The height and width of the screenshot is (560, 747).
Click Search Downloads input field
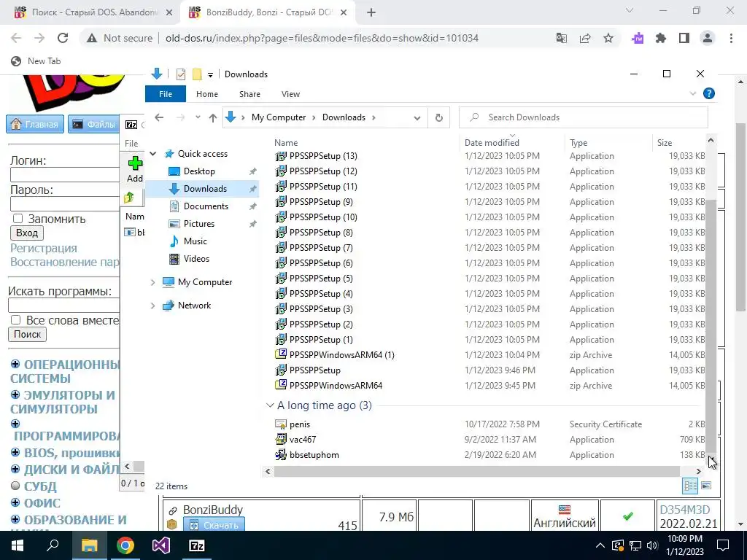click(583, 117)
